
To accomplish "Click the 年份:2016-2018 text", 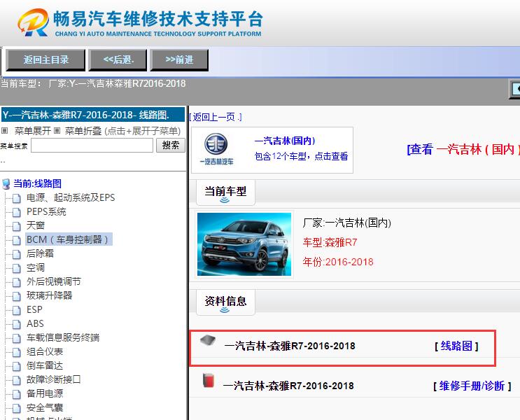I will point(338,262).
